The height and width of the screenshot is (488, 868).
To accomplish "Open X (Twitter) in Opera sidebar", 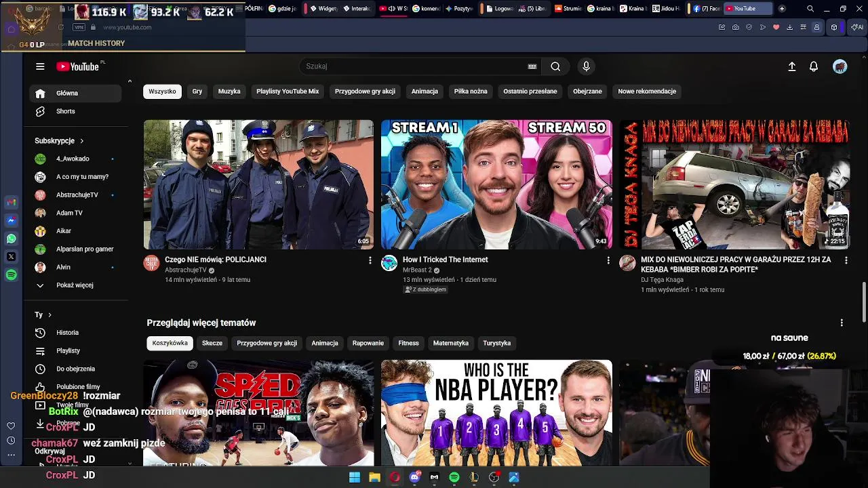I will coord(11,257).
